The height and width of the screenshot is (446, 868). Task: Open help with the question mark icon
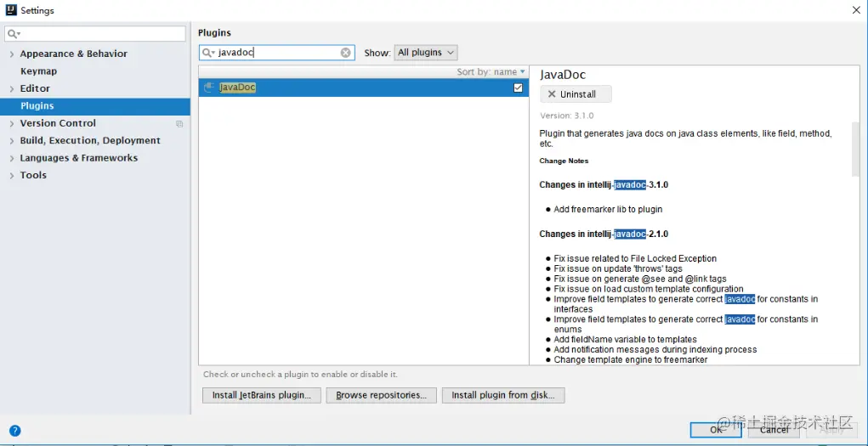pyautogui.click(x=15, y=431)
